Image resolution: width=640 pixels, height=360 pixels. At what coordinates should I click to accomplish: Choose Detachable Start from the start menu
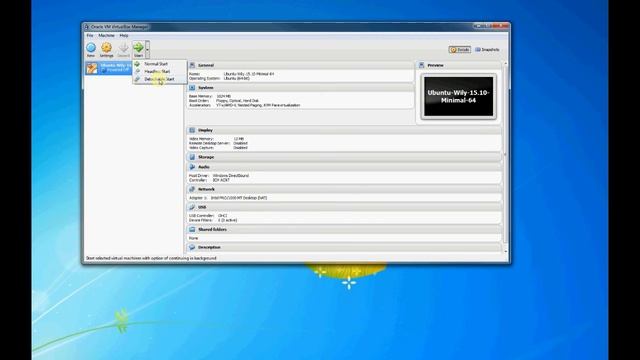pos(160,79)
